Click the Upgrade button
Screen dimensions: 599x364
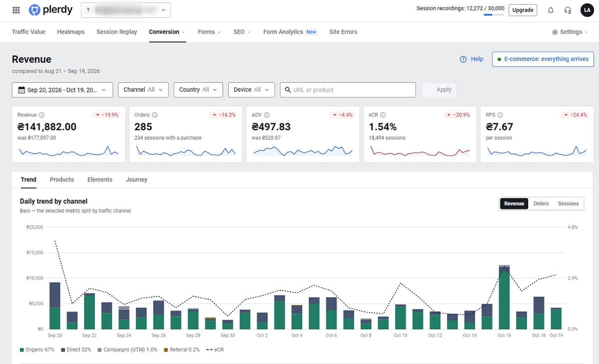523,10
